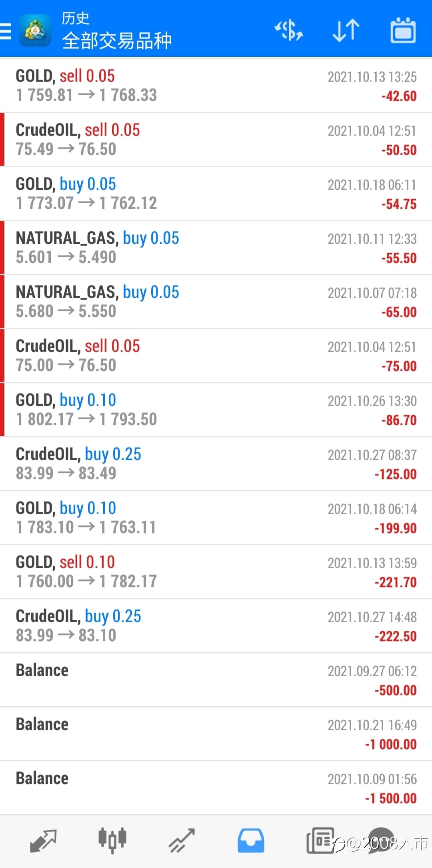Open sort order arrows icon

click(346, 30)
